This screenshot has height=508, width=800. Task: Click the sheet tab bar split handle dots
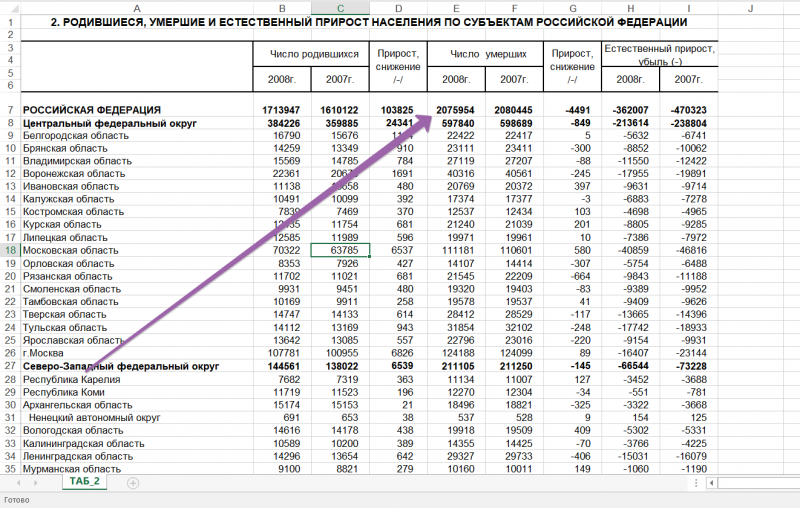[696, 482]
